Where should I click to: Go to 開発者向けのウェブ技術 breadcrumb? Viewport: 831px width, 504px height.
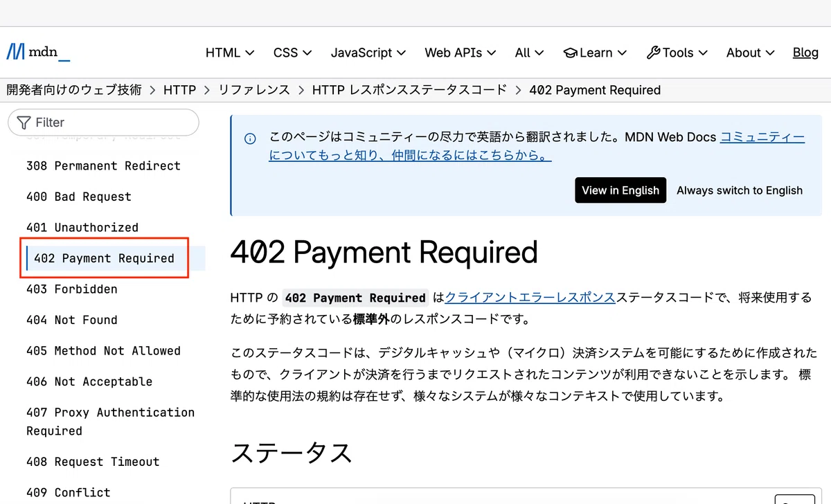[74, 90]
